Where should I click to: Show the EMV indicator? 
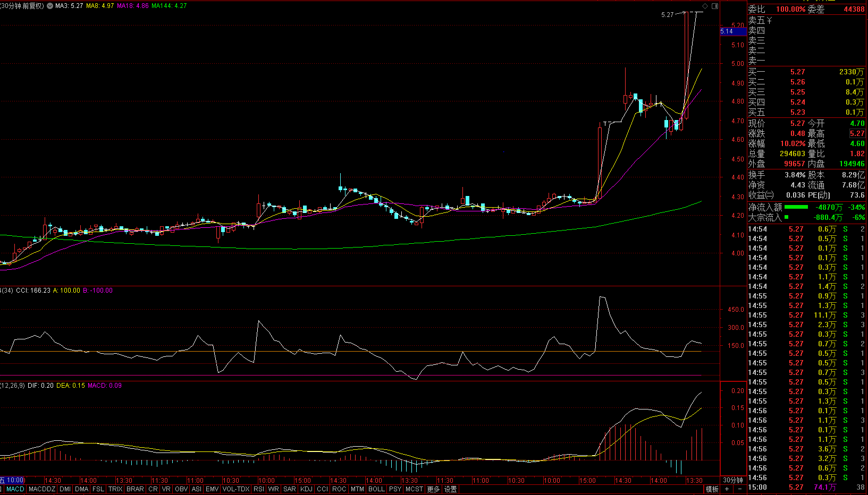tap(212, 489)
